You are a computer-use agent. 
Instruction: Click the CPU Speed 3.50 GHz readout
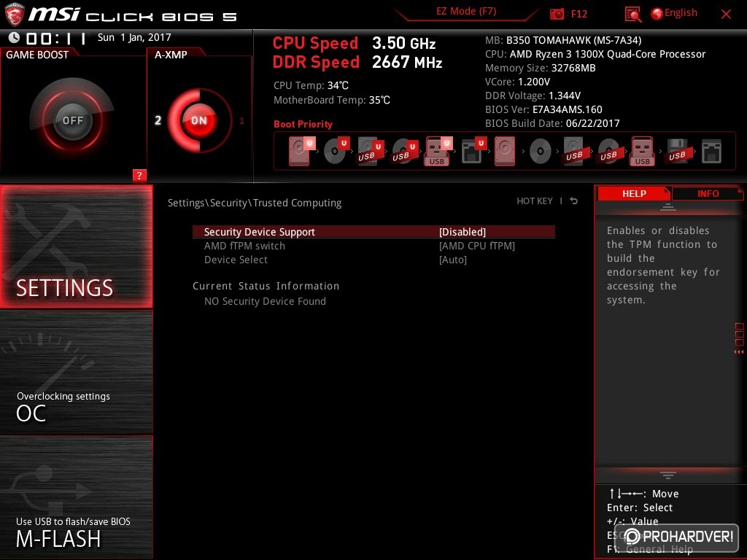354,43
